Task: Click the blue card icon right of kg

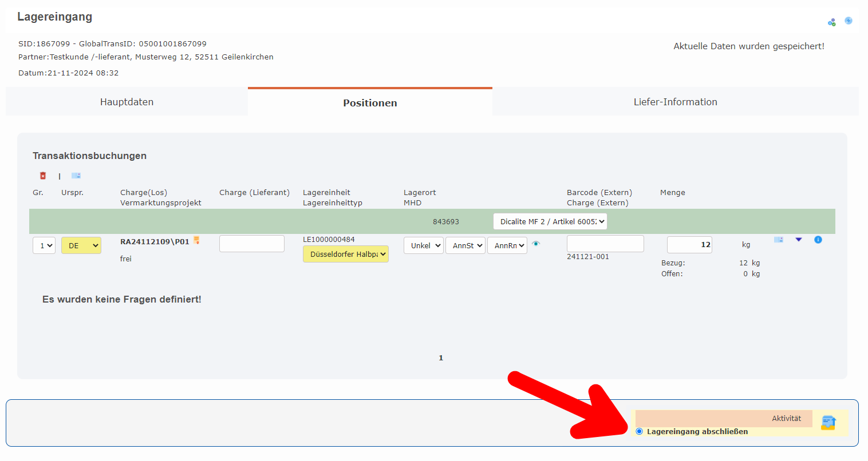Action: click(779, 240)
